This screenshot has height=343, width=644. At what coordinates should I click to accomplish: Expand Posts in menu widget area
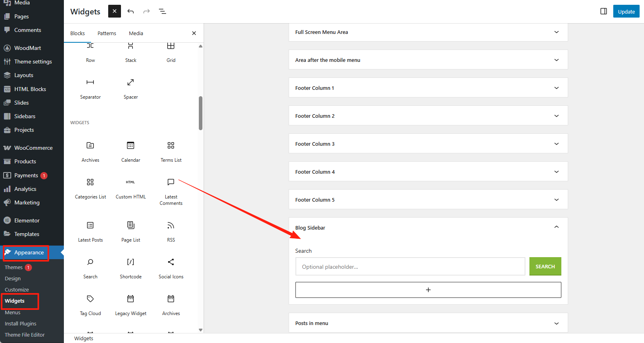point(556,323)
